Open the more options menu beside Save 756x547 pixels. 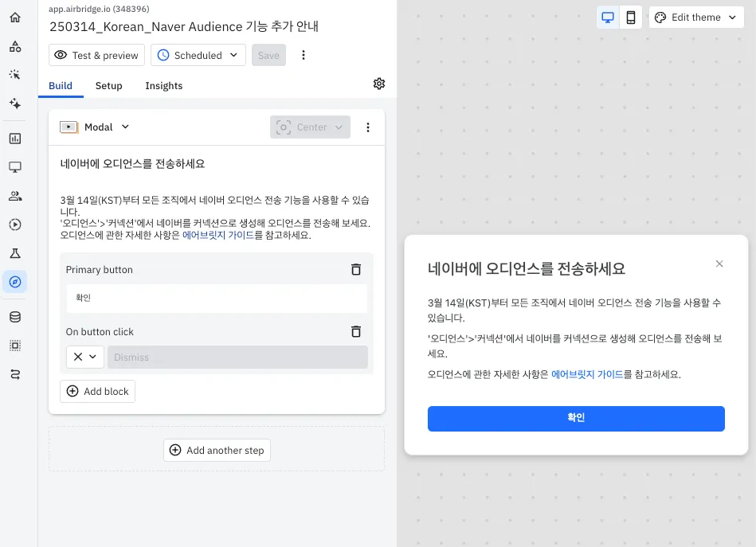[x=304, y=55]
